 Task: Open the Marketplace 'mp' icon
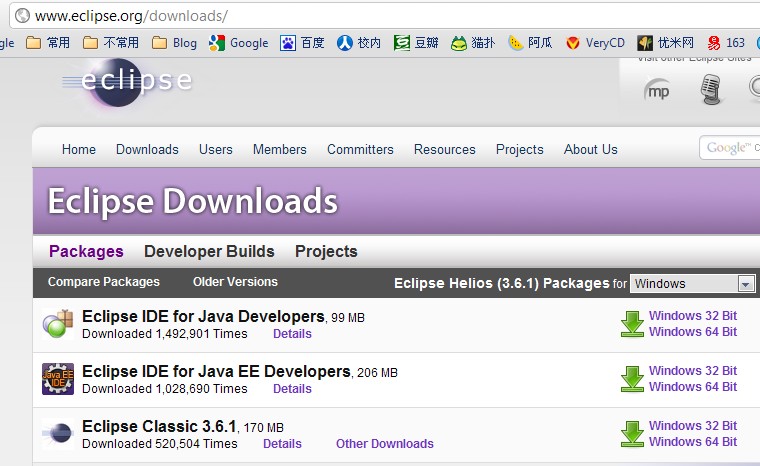[x=657, y=90]
